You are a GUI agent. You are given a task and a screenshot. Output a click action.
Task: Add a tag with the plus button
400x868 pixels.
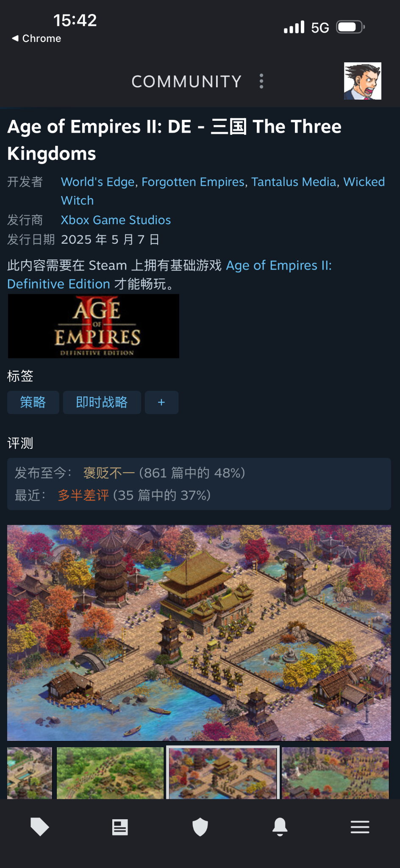tap(161, 402)
